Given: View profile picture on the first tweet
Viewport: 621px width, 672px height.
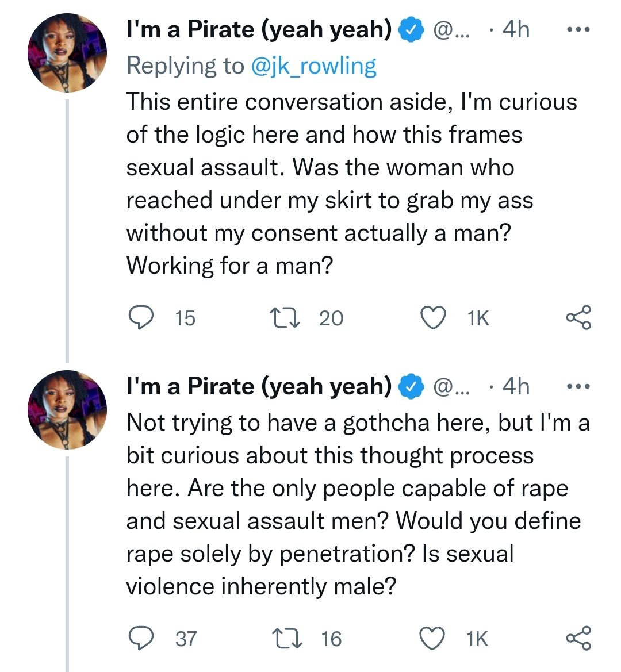Looking at the screenshot, I should pos(67,53).
